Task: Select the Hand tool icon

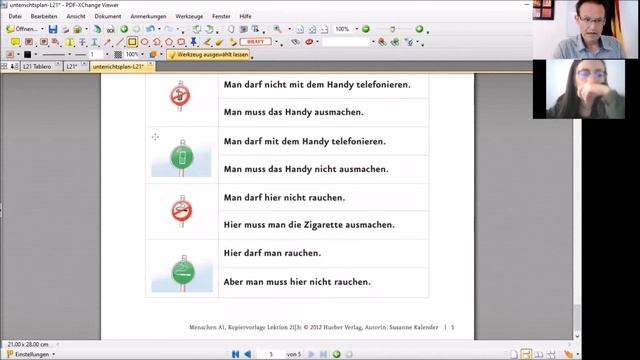Action: pyautogui.click(x=231, y=29)
